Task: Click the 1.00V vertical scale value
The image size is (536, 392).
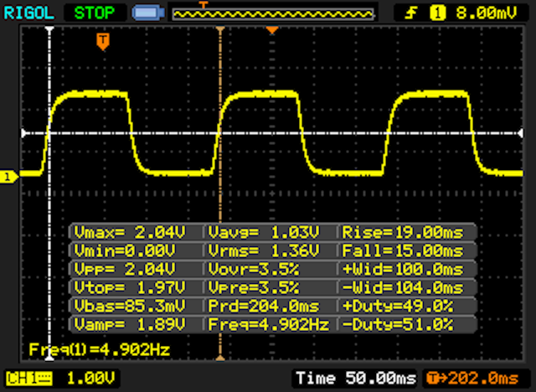Action: 90,379
